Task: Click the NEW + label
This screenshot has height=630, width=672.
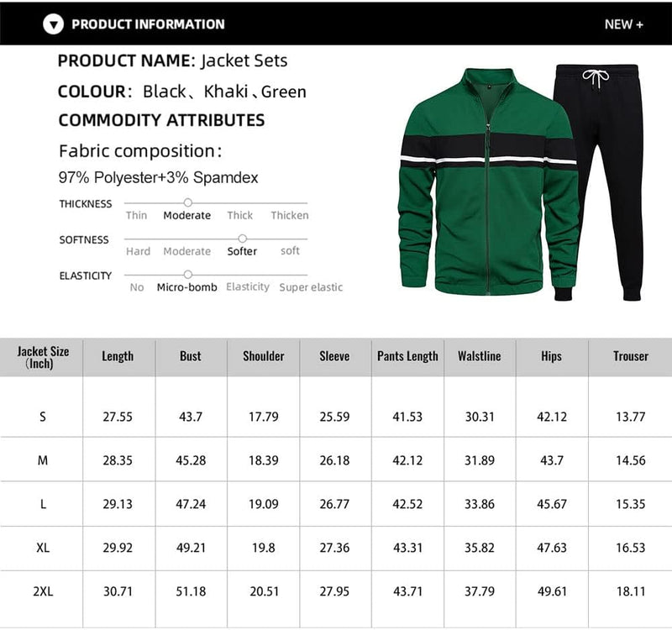Action: tap(623, 24)
